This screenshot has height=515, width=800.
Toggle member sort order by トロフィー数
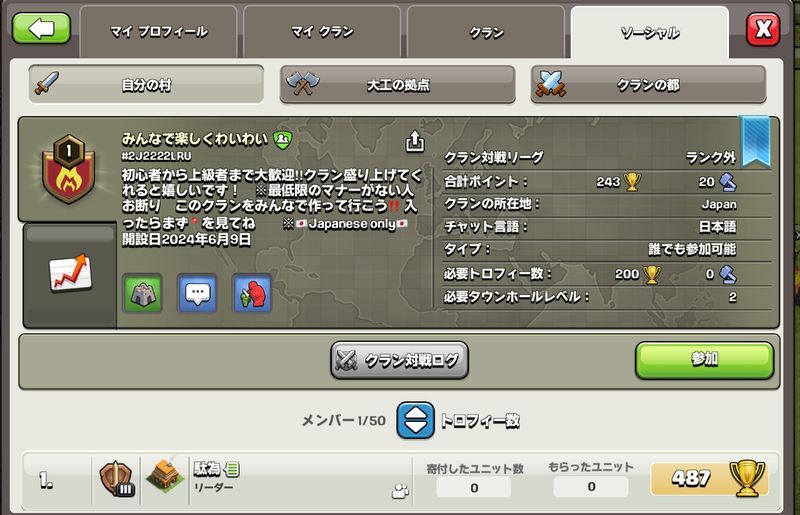[416, 421]
